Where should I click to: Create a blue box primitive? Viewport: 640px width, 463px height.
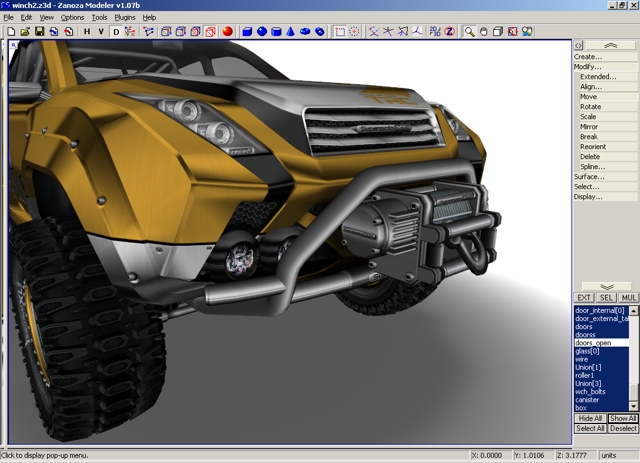click(247, 31)
